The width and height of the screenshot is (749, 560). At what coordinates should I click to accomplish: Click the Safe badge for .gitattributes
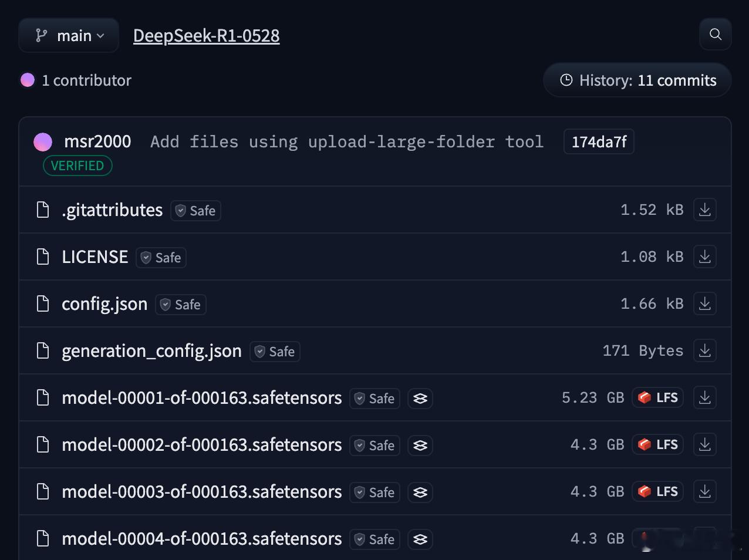pos(196,211)
